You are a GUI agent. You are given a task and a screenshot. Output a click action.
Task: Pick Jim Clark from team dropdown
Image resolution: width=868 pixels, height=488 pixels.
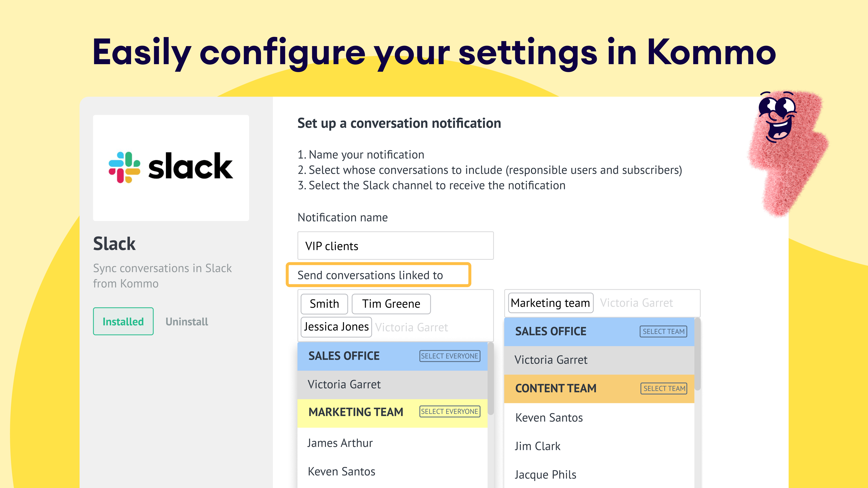(538, 446)
